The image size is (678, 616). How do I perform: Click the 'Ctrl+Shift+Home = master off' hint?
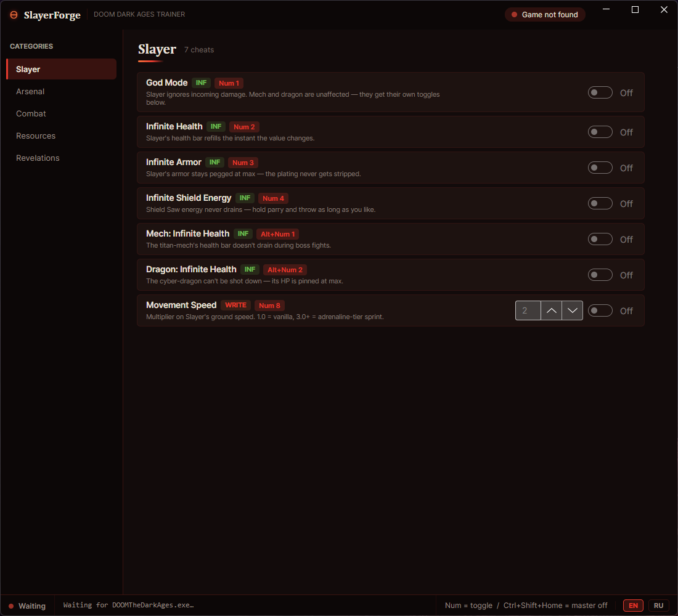[x=555, y=605]
